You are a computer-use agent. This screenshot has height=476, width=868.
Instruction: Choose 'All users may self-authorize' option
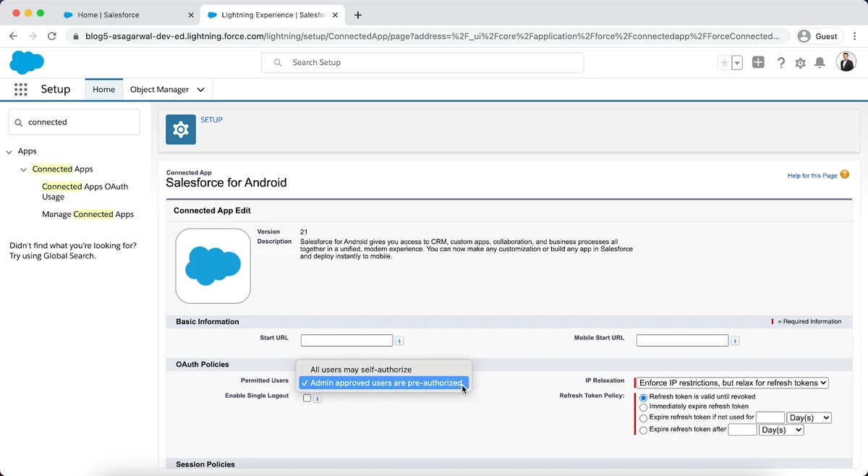pos(384,370)
